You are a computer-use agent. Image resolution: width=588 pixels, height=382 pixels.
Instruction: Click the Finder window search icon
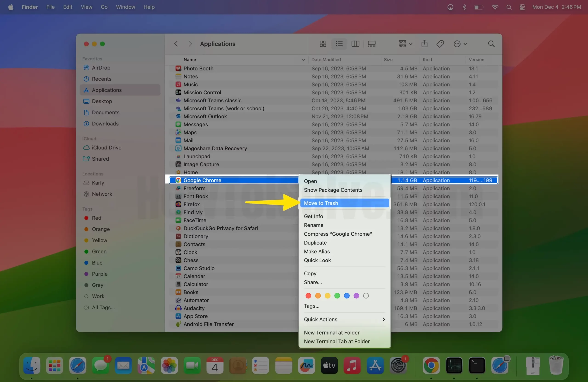(x=491, y=44)
